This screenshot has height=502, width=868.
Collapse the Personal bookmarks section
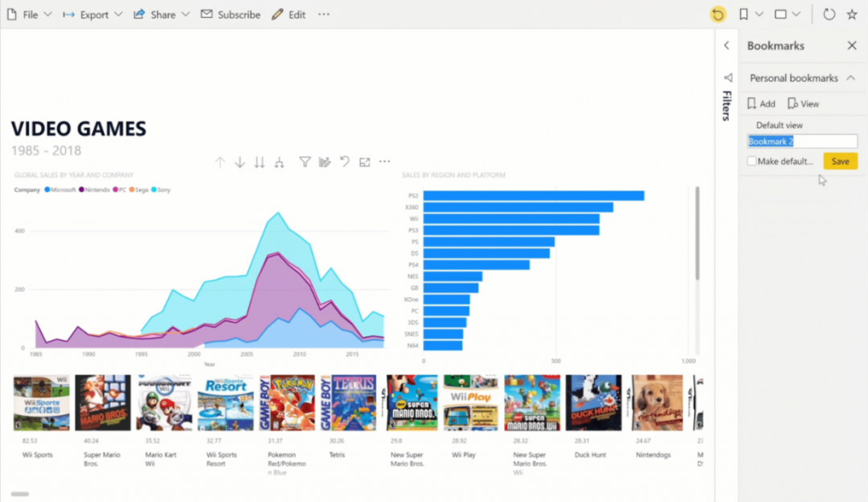(x=851, y=78)
